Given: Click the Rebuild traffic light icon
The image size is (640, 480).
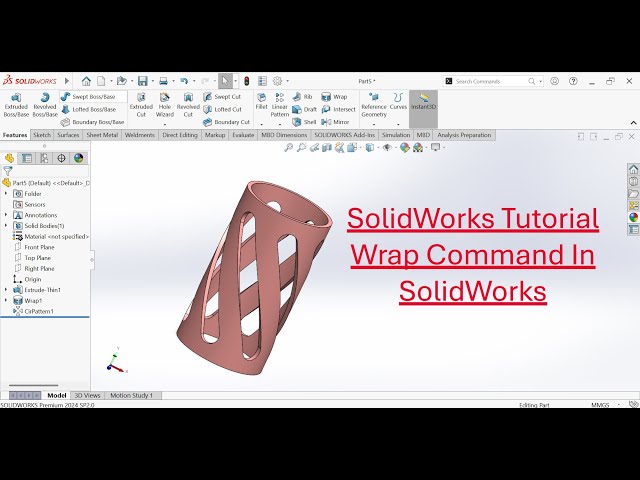Looking at the screenshot, I should click(x=246, y=81).
